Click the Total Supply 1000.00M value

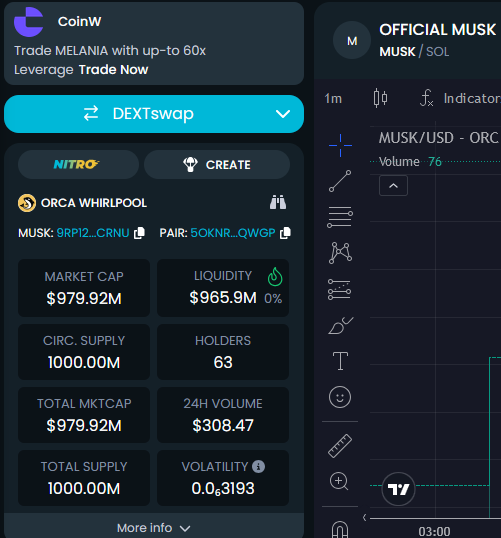coord(84,489)
